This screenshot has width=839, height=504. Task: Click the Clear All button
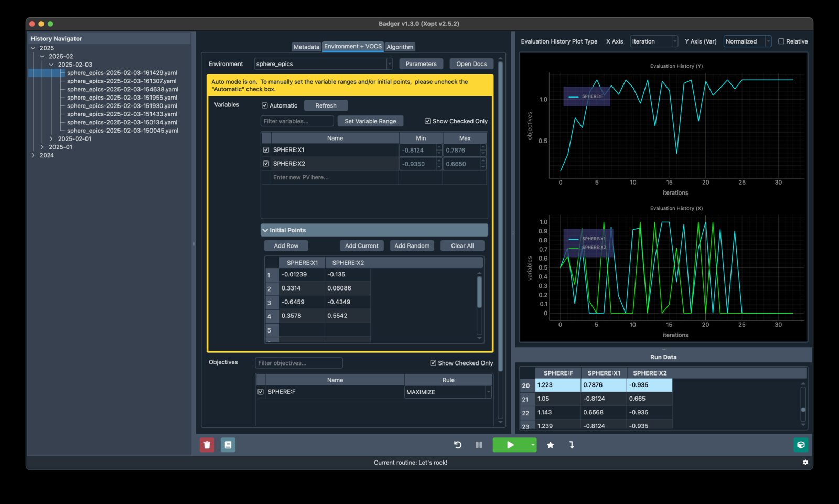pyautogui.click(x=462, y=246)
